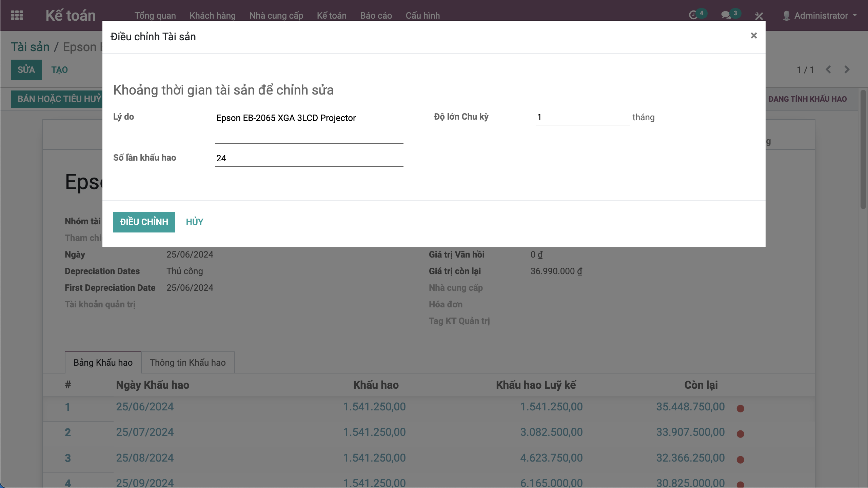
Task: Click the Số lần khấu hao field
Action: point(309,158)
